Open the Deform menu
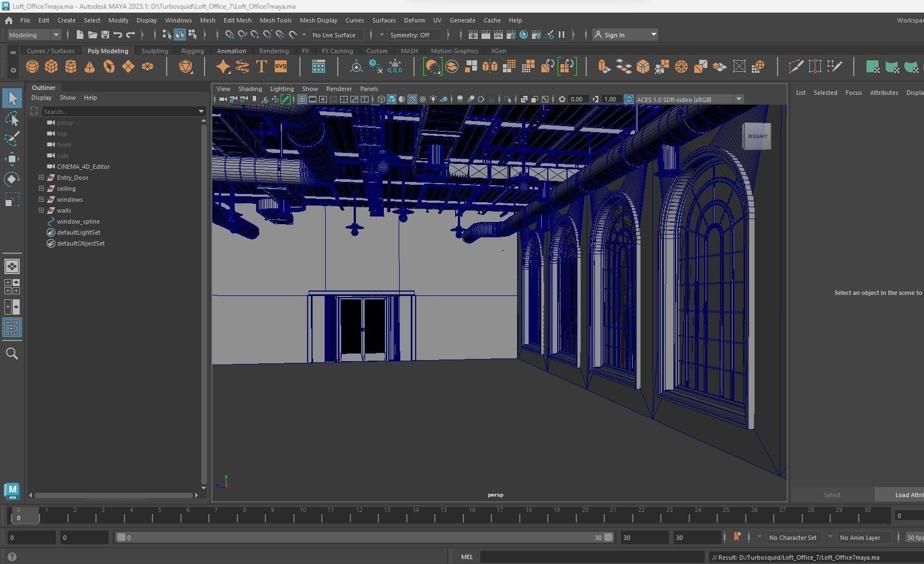Screen dimensions: 924x564 tap(414, 20)
